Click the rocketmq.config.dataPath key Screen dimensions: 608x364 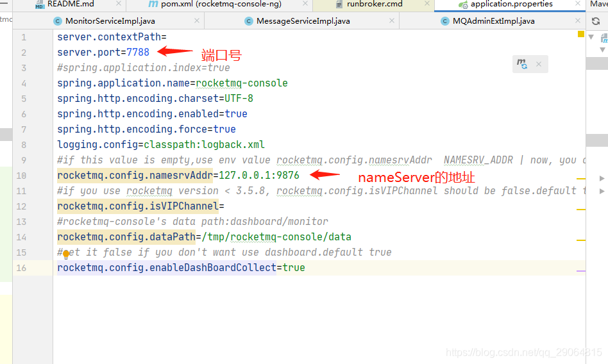(x=126, y=237)
